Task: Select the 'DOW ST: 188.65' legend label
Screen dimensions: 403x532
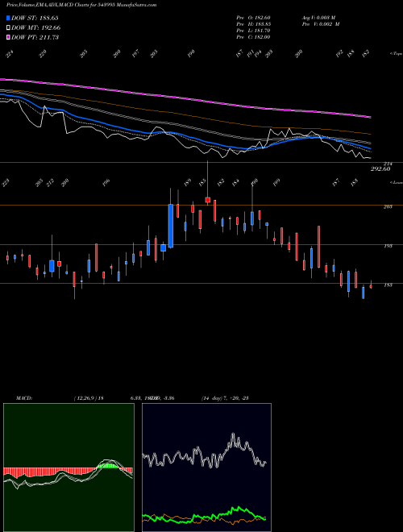Action: click(x=35, y=18)
